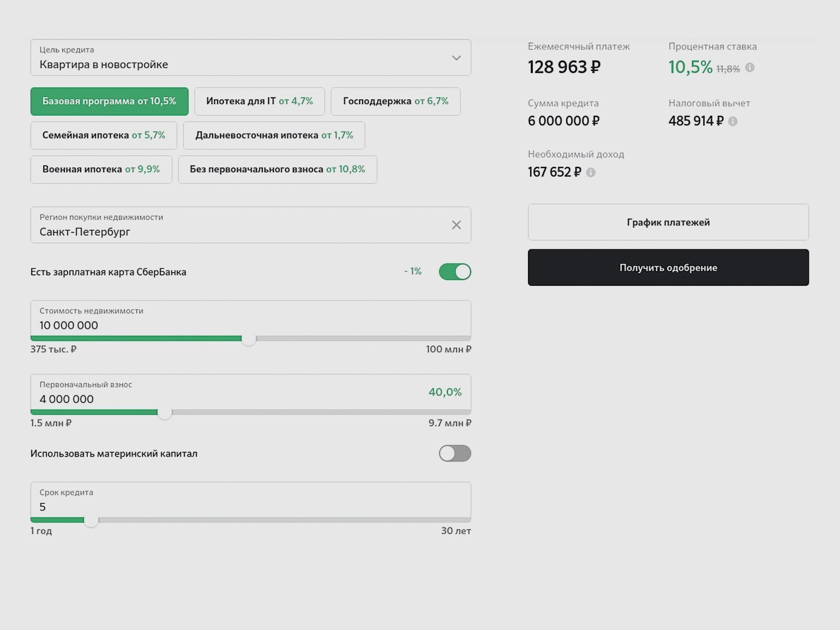
Task: Open the График платежей schedule
Action: pos(668,222)
